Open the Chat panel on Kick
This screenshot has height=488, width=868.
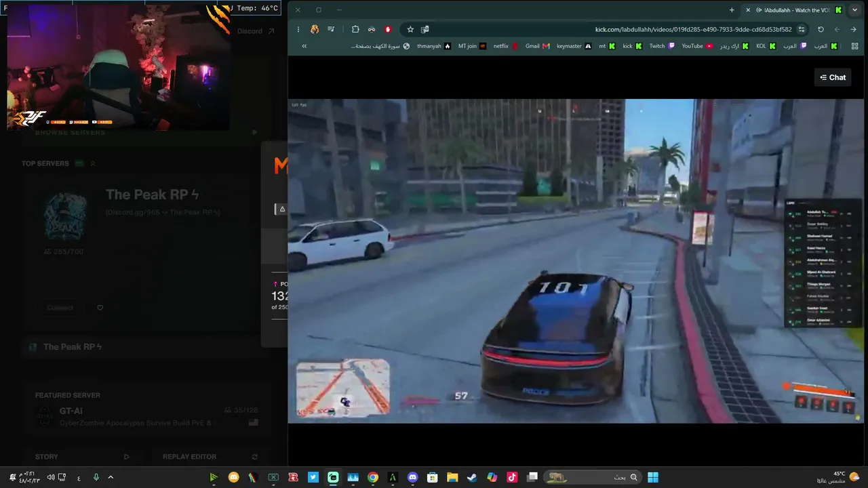tap(833, 77)
